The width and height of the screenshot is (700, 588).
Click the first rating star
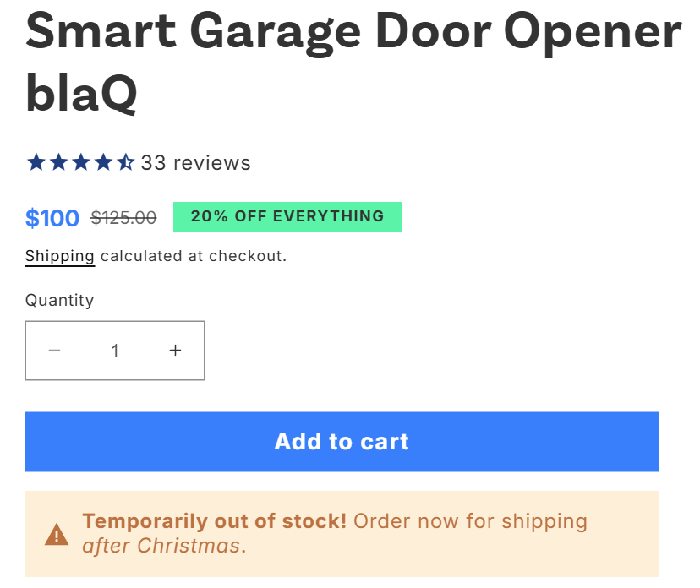36,162
